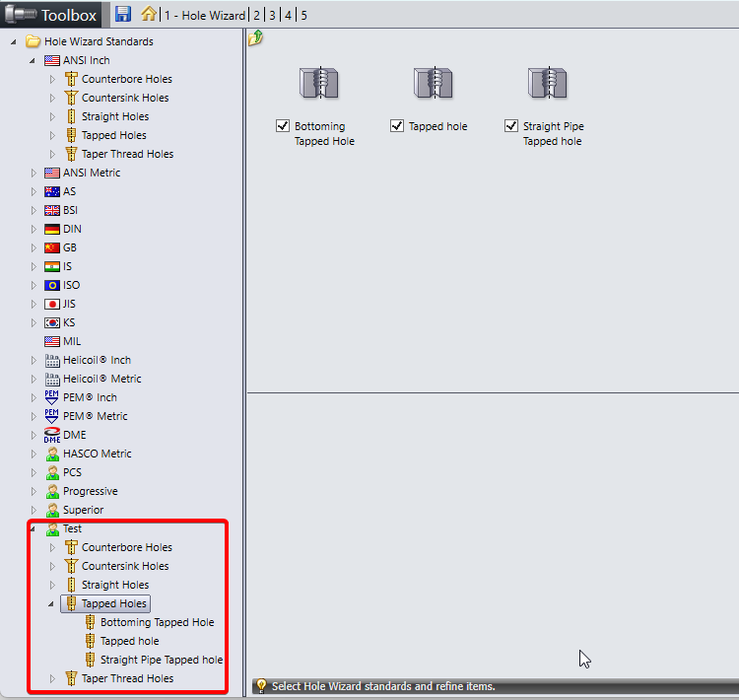This screenshot has width=739, height=700.
Task: Open step 1 - Hole Wizard tab
Action: (x=205, y=16)
